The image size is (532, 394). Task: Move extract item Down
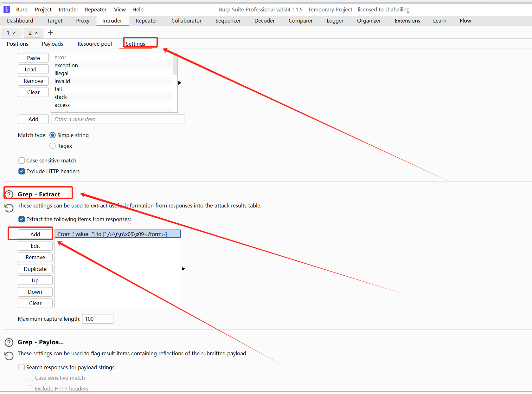pyautogui.click(x=35, y=292)
